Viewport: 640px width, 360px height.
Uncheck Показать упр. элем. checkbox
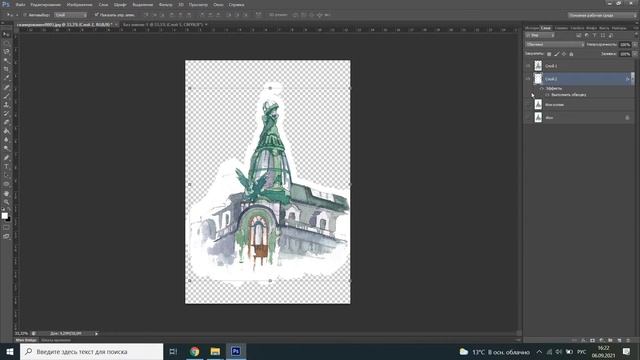coord(96,15)
